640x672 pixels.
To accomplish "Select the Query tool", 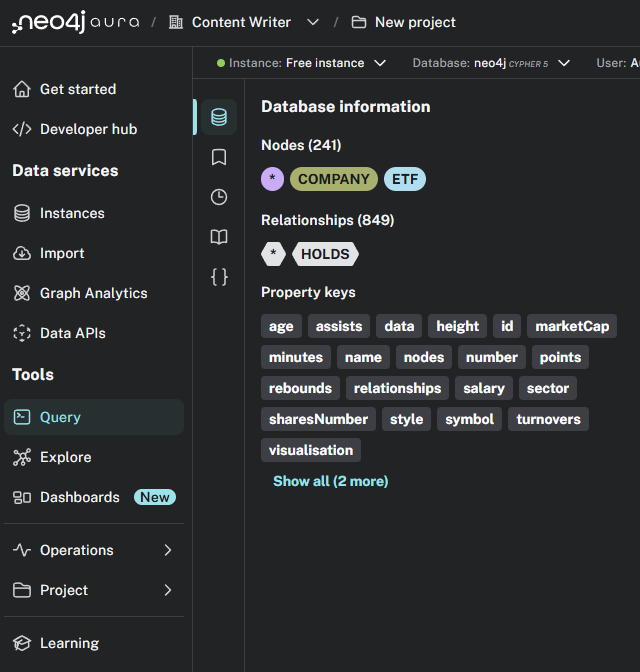I will pos(94,417).
